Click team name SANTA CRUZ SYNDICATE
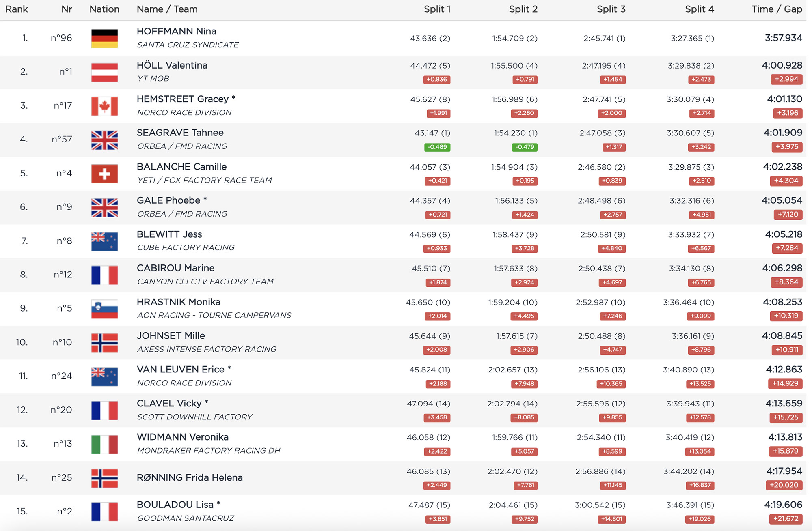 (188, 45)
